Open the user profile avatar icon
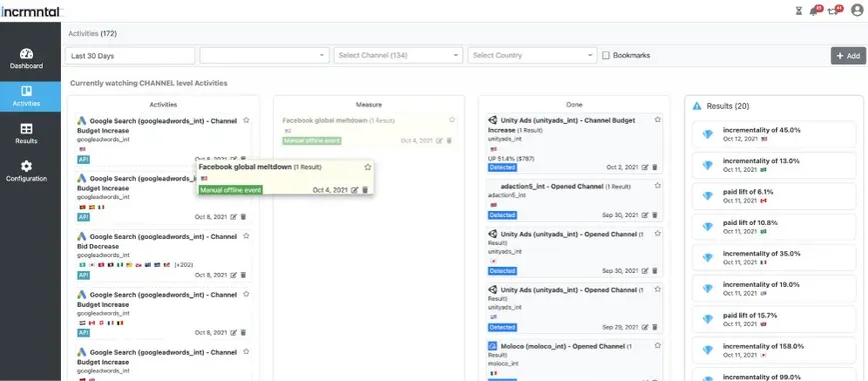868x381 pixels. click(857, 11)
